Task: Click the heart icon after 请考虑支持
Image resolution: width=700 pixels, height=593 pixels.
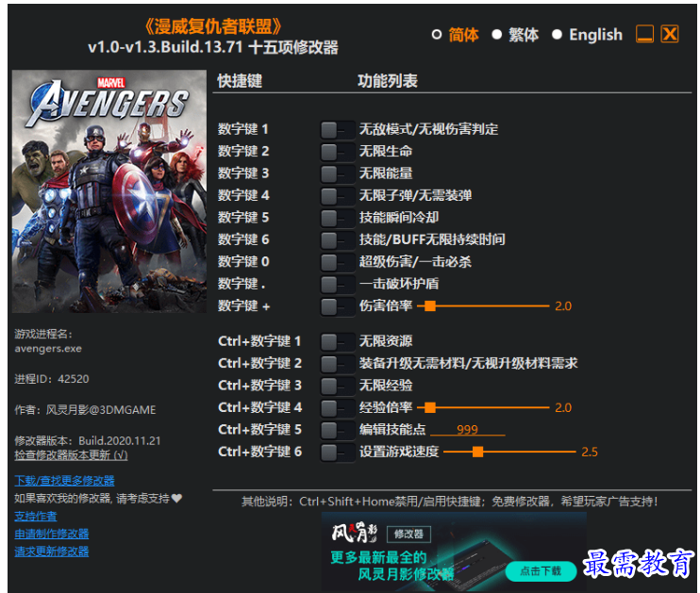Action: click(176, 499)
